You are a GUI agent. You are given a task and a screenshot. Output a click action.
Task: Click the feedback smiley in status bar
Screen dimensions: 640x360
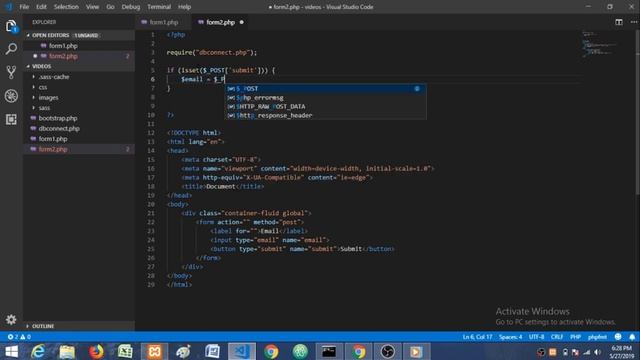[x=618, y=337]
